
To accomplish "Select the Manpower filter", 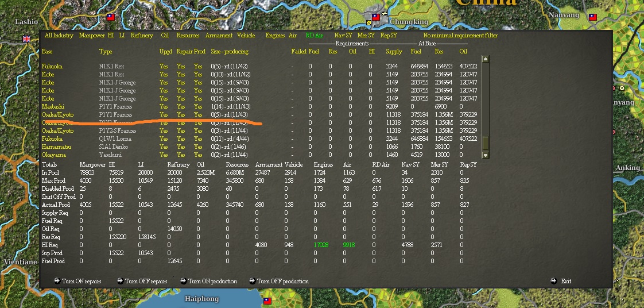I will point(92,36).
